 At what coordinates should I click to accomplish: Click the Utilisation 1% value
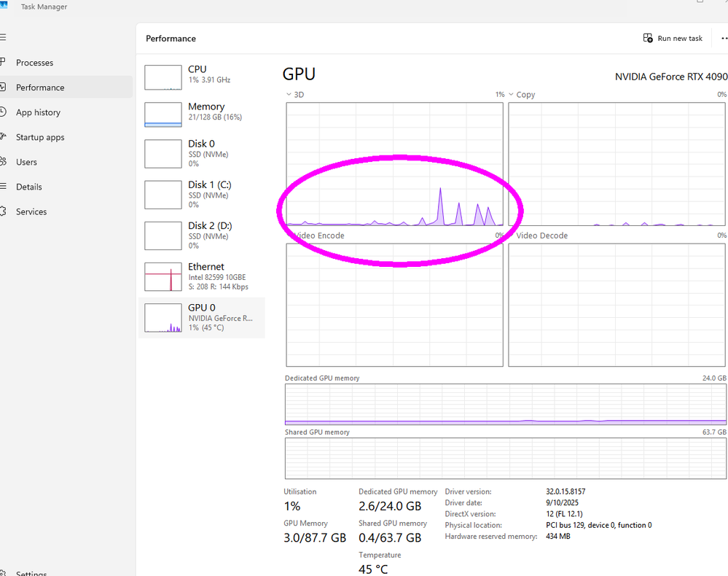292,506
